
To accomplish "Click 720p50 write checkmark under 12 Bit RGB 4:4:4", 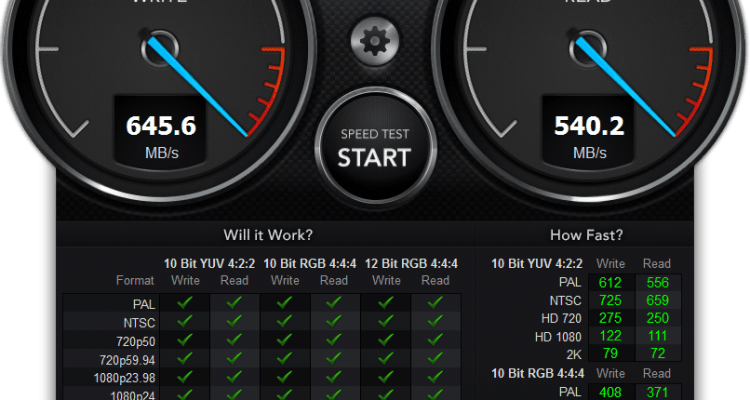I will (386, 341).
